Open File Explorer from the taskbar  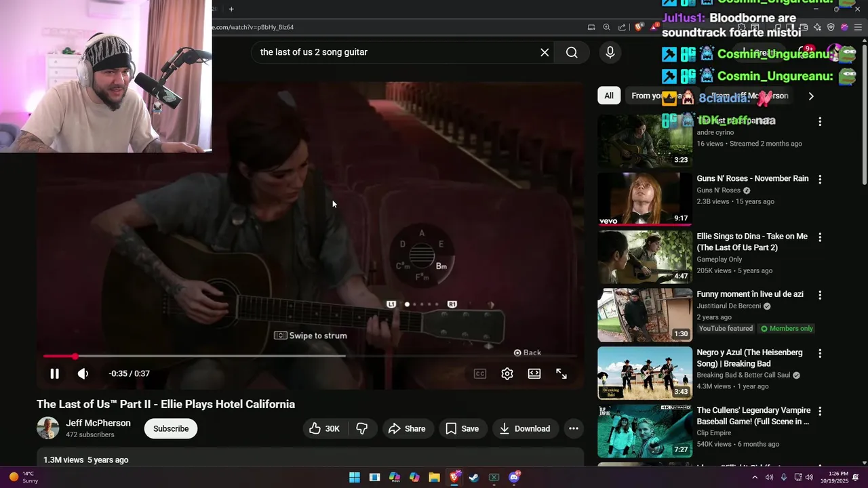pos(435,477)
